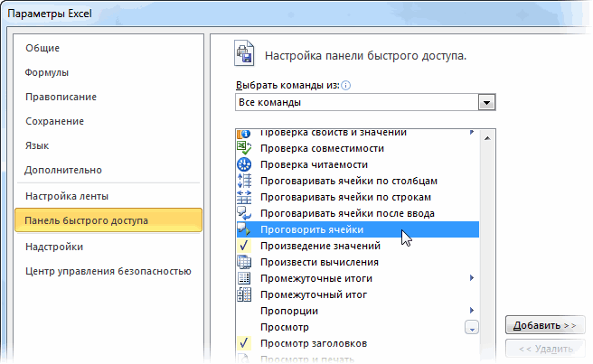Click the Добавить >> button
This screenshot has width=593, height=364.
pyautogui.click(x=545, y=325)
